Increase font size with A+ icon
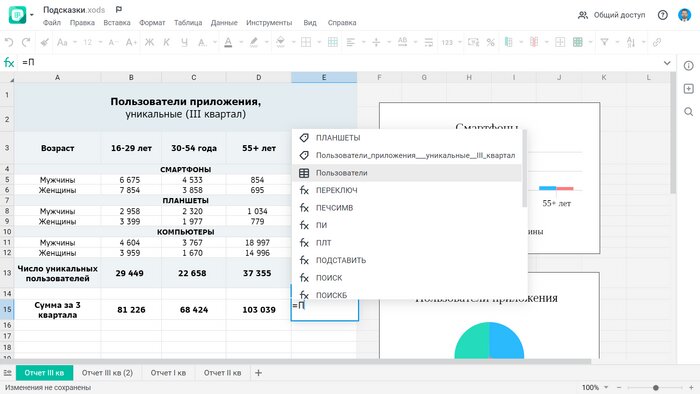Screen dimensions: 700x394 (131, 42)
